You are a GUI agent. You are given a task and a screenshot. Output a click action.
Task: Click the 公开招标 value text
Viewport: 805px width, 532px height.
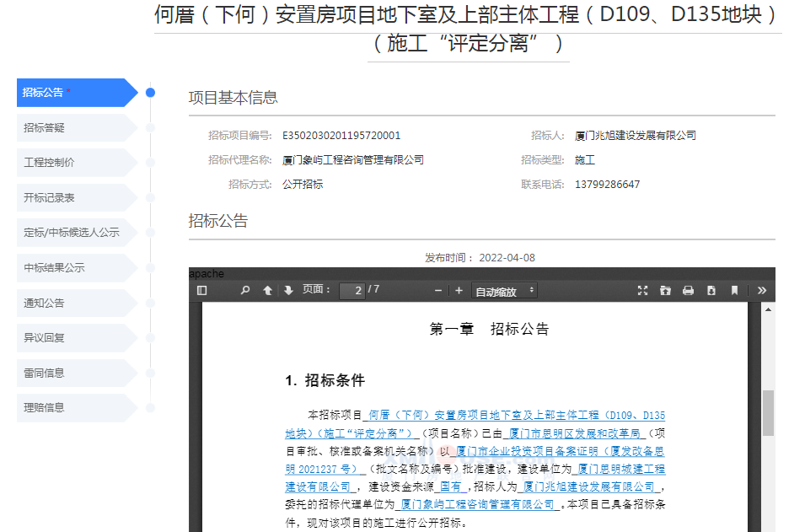(303, 185)
